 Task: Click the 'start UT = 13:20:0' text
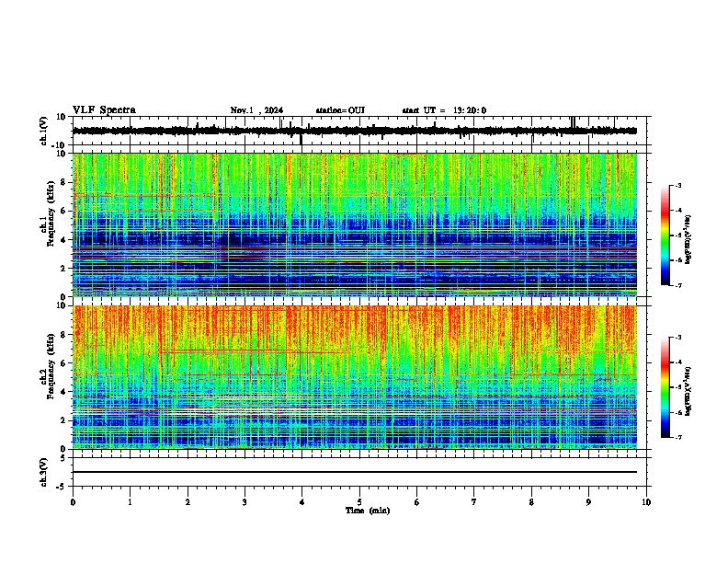pos(444,110)
